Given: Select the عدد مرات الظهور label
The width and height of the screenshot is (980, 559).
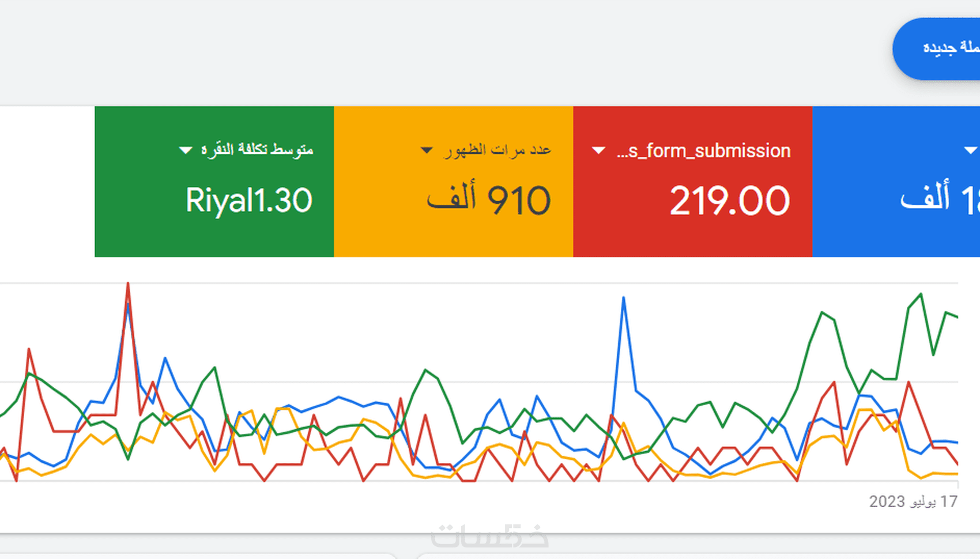Looking at the screenshot, I should click(497, 150).
